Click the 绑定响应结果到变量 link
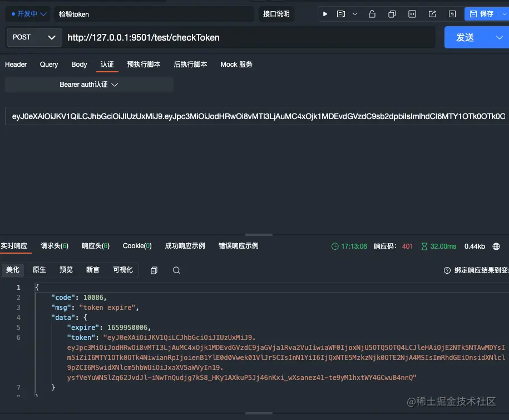Viewport: 509px width, 420px height. pos(481,270)
